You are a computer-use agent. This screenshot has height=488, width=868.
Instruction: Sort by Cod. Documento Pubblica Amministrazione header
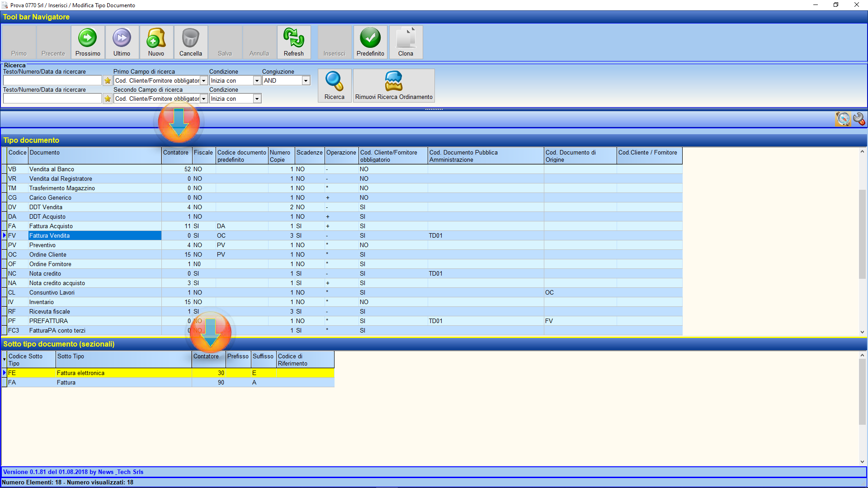click(x=486, y=156)
